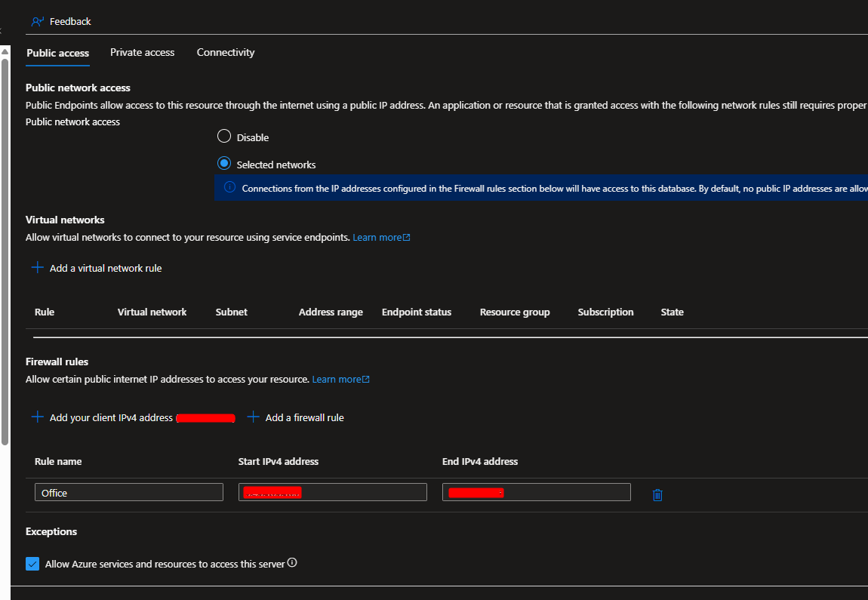Image resolution: width=868 pixels, height=600 pixels.
Task: Click the info icon in the Connections banner
Action: tap(229, 188)
